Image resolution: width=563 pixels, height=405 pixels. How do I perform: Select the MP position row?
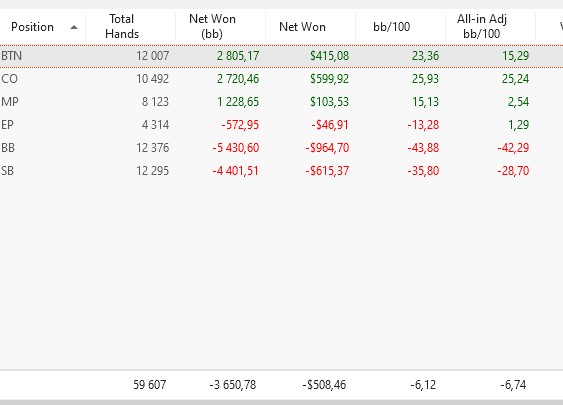pyautogui.click(x=282, y=102)
